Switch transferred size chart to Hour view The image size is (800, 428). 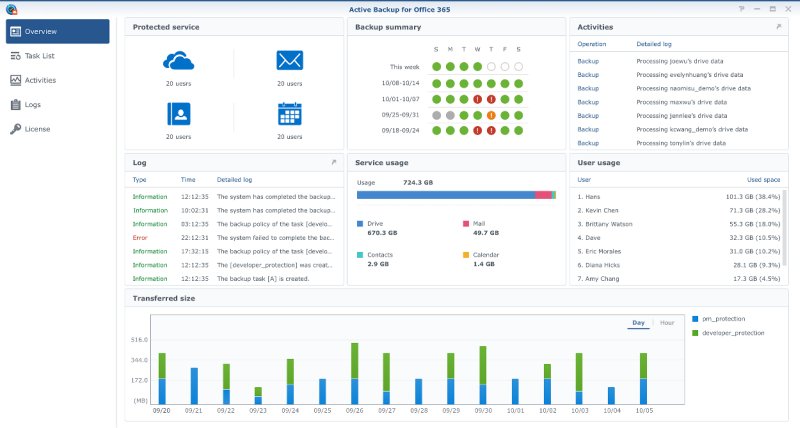point(667,323)
